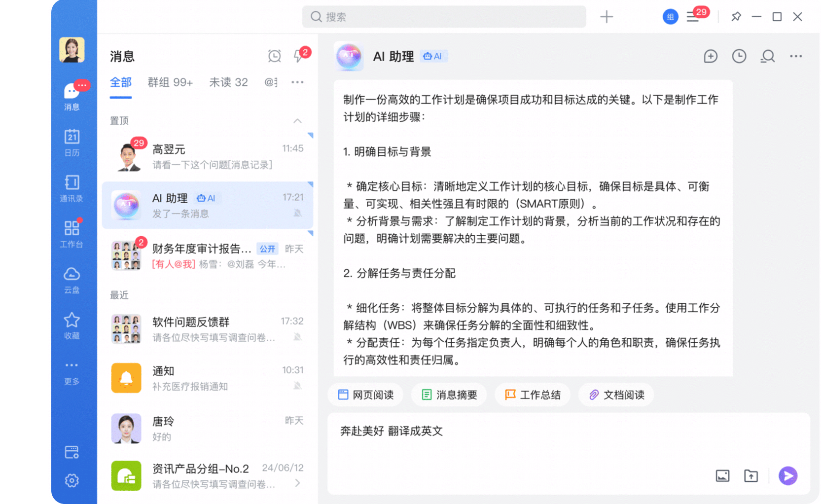This screenshot has height=504, width=821.
Task: Click inside the 搜索 search field
Action: click(444, 16)
